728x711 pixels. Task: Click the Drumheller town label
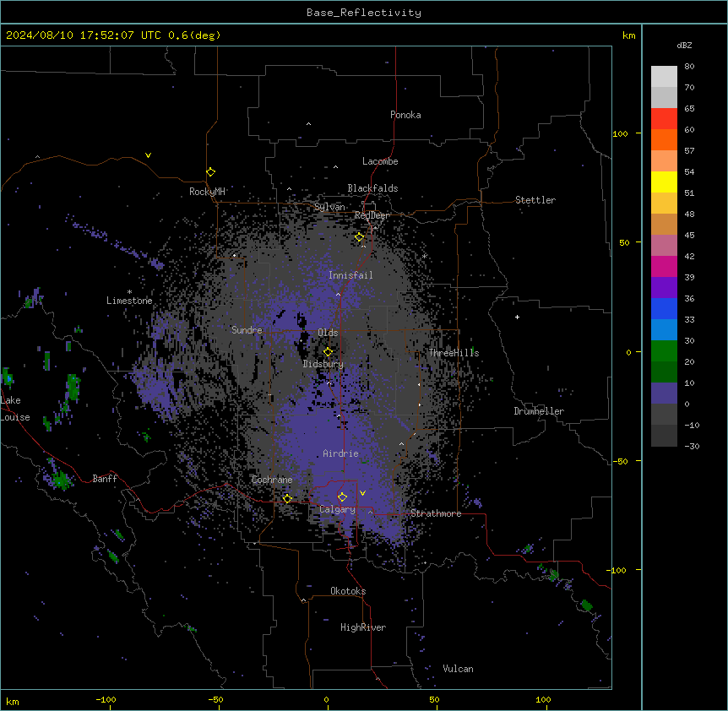[x=539, y=411]
